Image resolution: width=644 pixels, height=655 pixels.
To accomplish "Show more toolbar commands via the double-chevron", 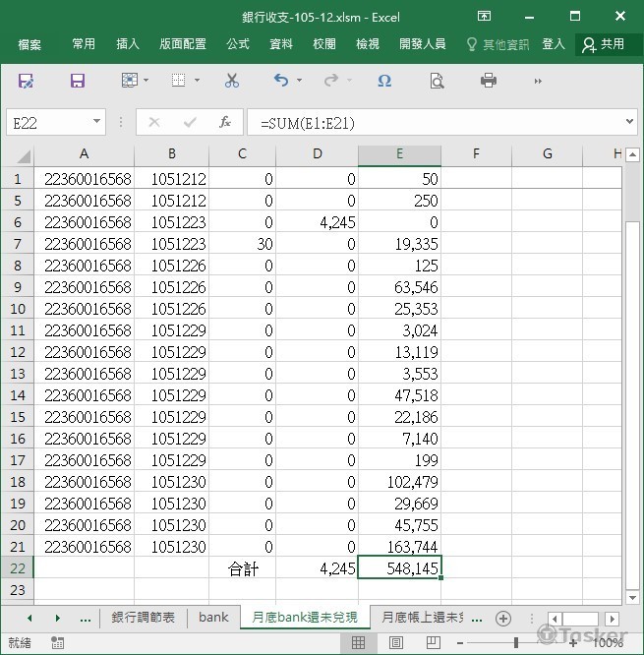I will point(538,81).
